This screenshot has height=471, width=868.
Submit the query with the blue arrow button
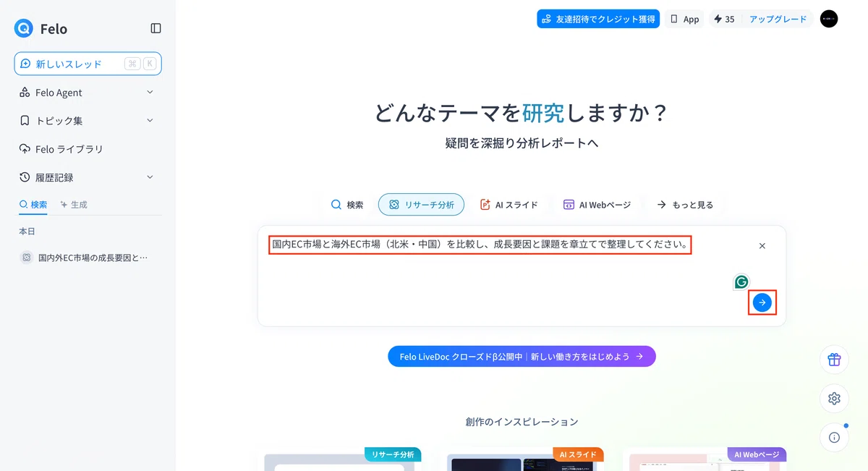pos(762,302)
